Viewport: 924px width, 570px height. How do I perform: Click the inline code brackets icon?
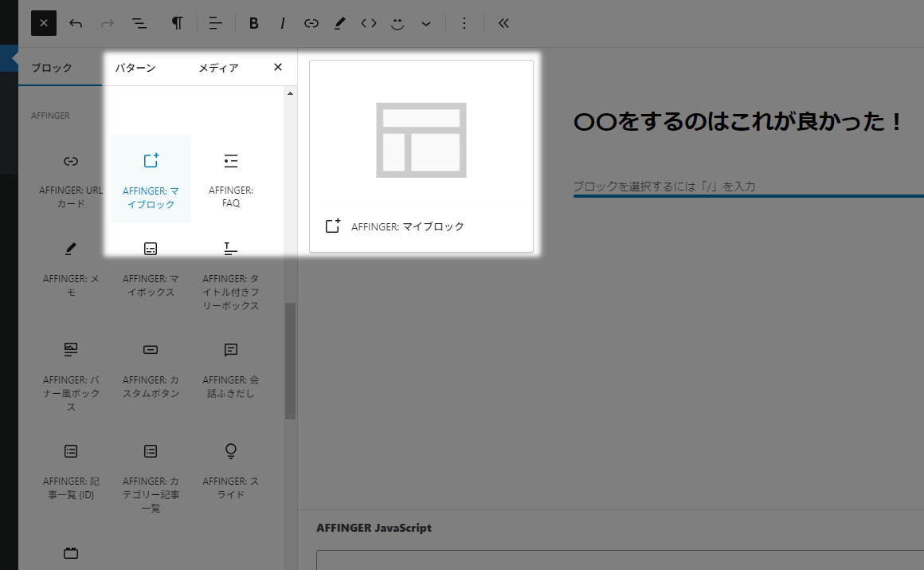pyautogui.click(x=368, y=23)
